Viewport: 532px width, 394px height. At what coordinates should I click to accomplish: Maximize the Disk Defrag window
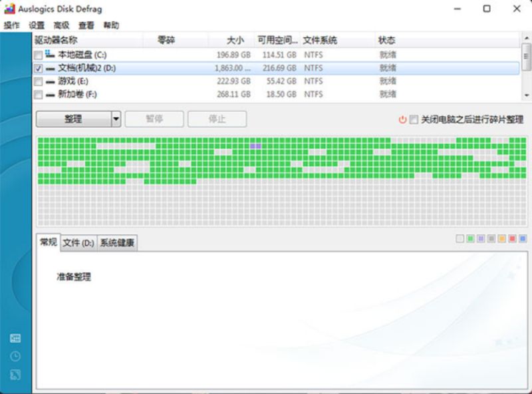[x=487, y=9]
